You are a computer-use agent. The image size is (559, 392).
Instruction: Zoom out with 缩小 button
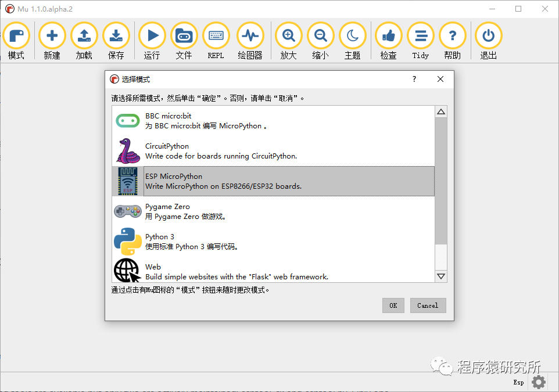pyautogui.click(x=321, y=41)
